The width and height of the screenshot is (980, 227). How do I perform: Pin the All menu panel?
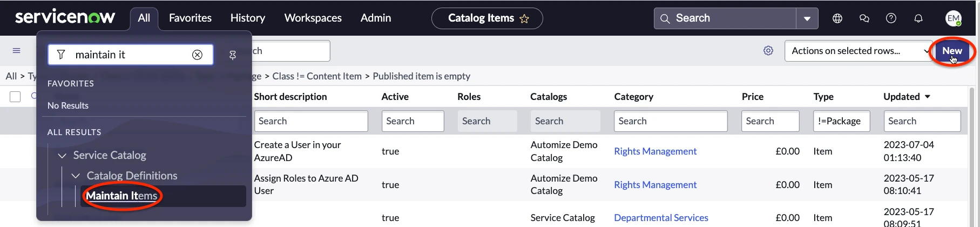click(x=233, y=55)
